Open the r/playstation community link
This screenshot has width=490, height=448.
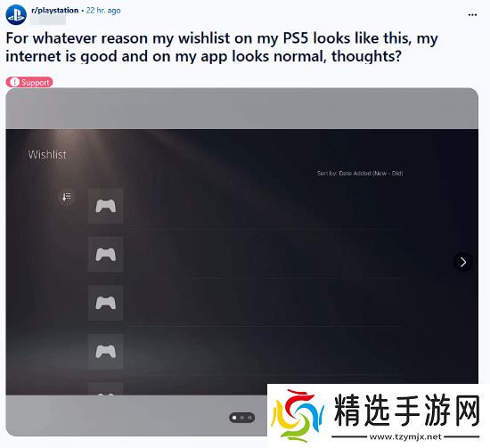(54, 11)
